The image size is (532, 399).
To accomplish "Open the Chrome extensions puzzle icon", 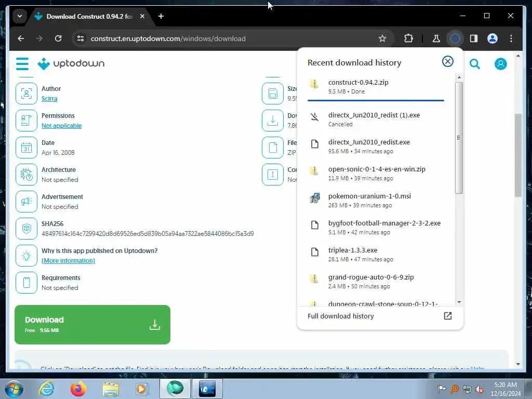I will 408,38.
